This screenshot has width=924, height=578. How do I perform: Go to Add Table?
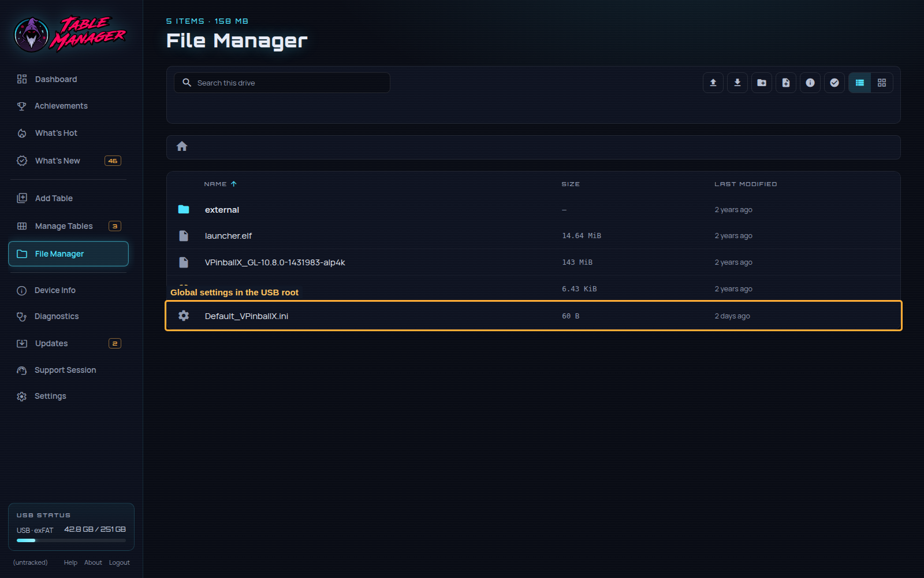click(x=68, y=198)
